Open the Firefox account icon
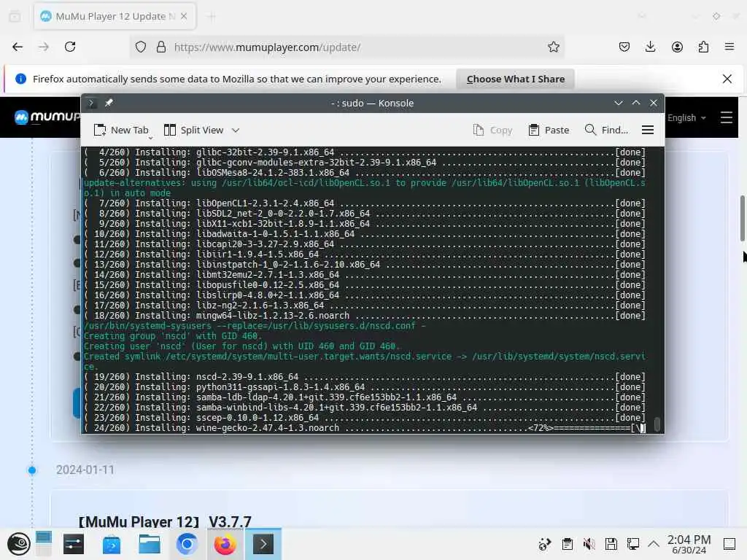Screen dimensions: 747x560 (677, 47)
